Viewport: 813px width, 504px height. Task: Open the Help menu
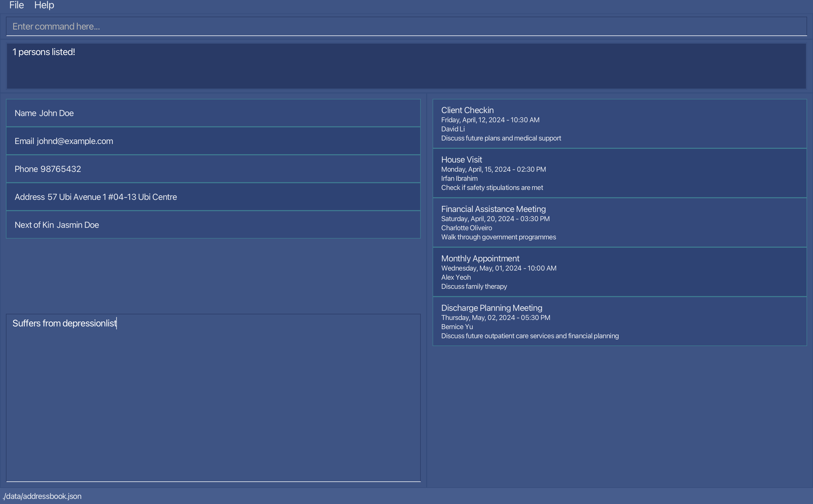pyautogui.click(x=44, y=5)
